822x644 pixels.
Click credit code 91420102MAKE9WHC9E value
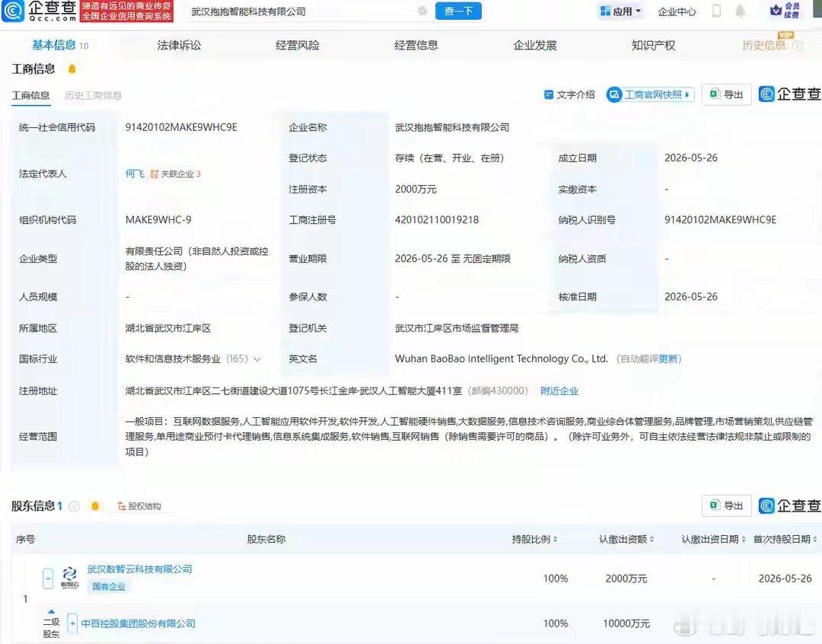pos(181,127)
